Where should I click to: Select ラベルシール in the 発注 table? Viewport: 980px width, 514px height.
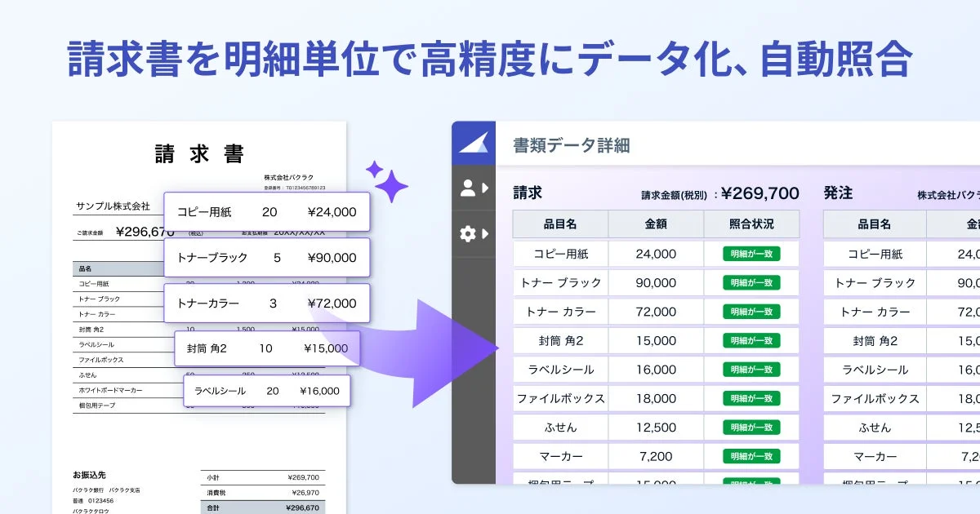pyautogui.click(x=875, y=370)
